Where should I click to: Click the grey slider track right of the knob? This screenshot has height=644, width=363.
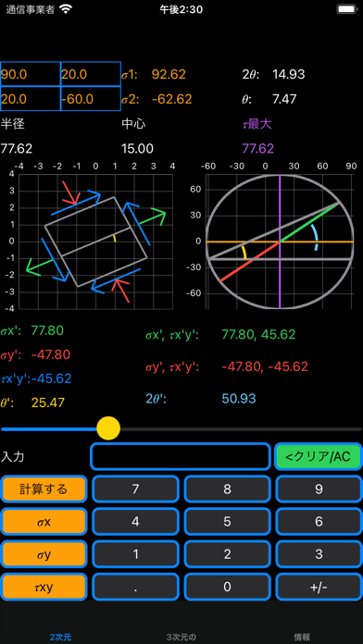241,428
